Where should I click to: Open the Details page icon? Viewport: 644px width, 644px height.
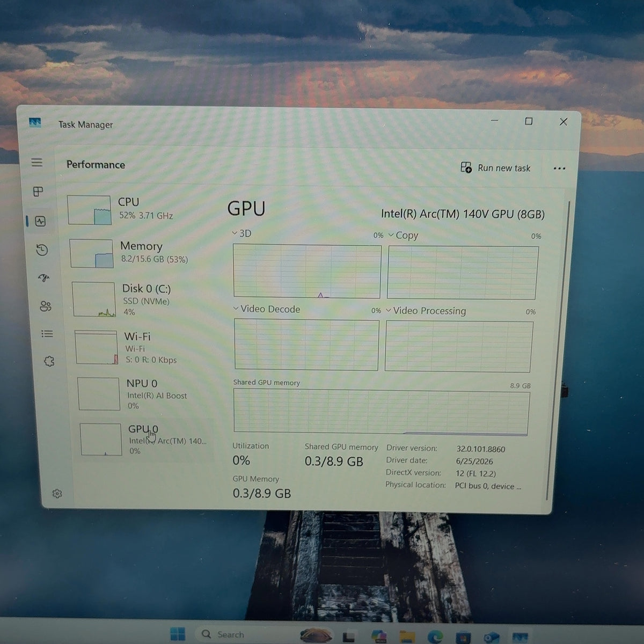(47, 334)
